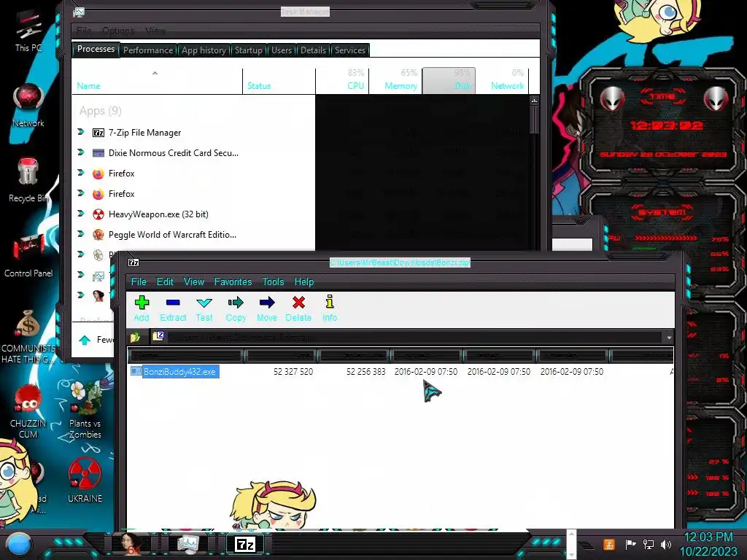Viewport: 747px width, 560px height.
Task: Open the COMMUNISTS HATE THIS G... money bag icon
Action: point(28,337)
